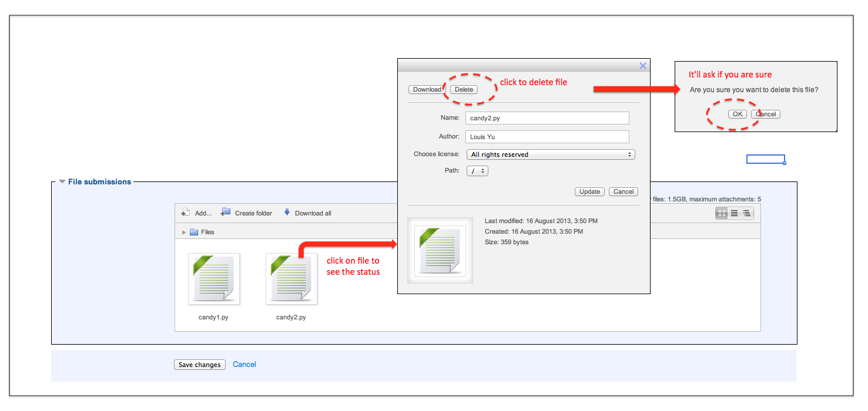
Task: Expand the Files path triangle
Action: (x=184, y=232)
